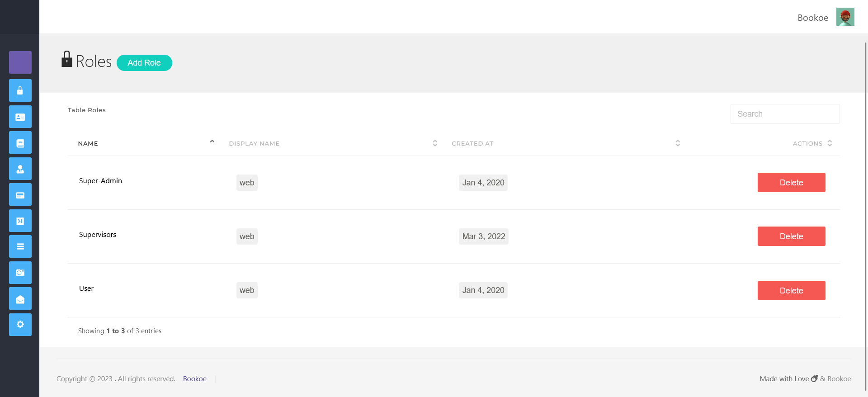Open the book management sidebar icon
Screen dimensions: 868x397
(x=20, y=142)
